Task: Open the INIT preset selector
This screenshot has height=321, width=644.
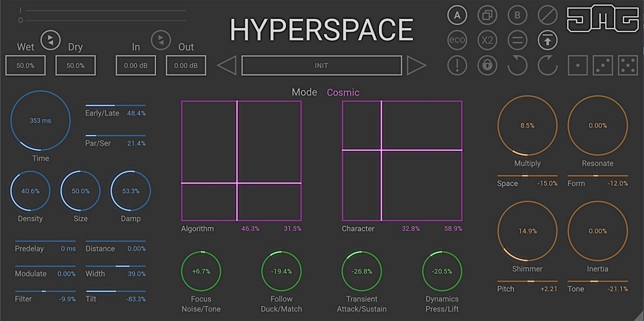Action: (x=321, y=65)
